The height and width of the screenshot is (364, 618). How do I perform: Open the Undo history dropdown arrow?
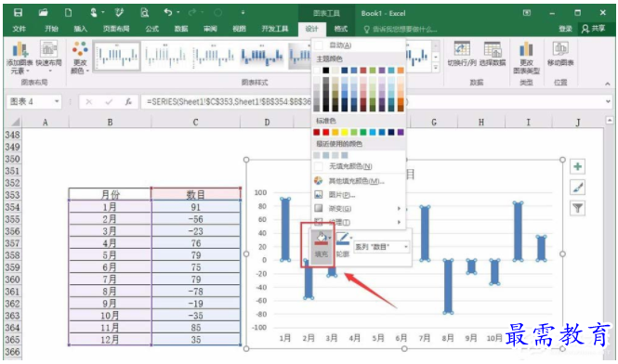[x=178, y=13]
